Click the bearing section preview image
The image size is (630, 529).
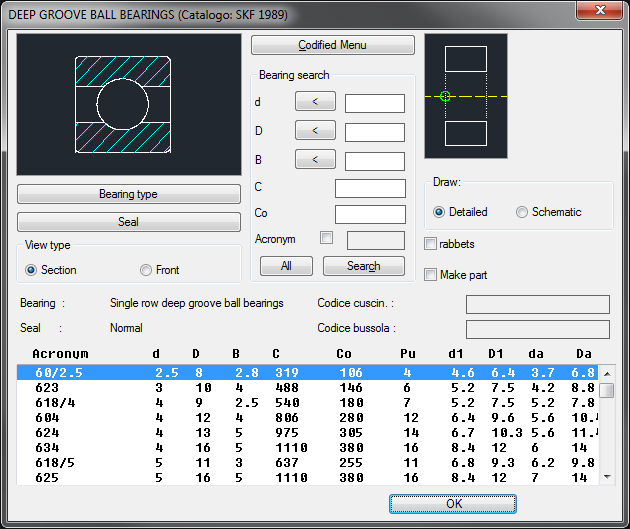click(x=129, y=104)
